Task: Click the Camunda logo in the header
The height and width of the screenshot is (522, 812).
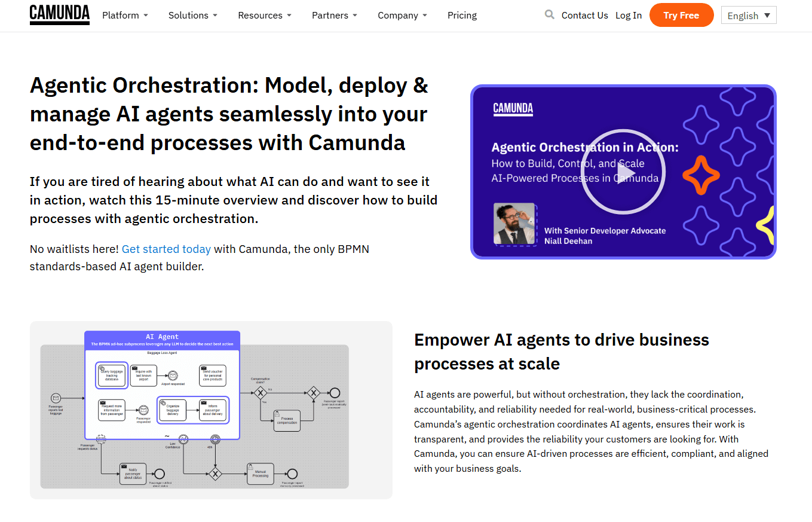Action: pos(60,15)
